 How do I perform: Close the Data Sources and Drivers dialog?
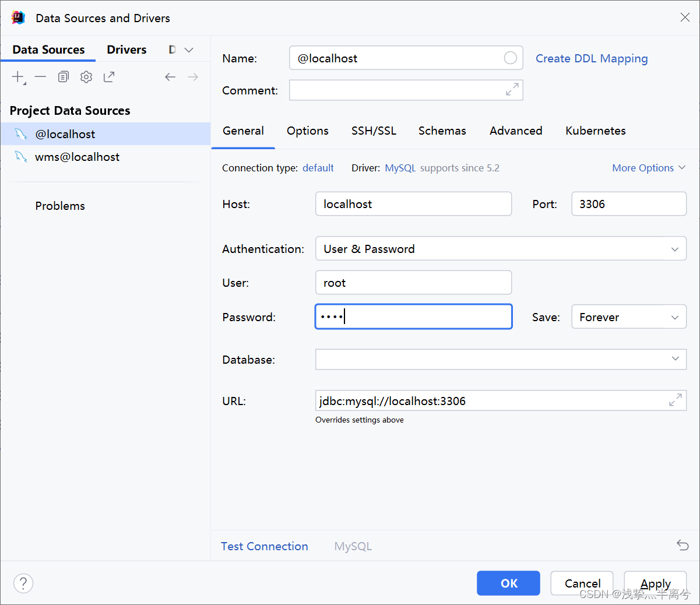[685, 17]
